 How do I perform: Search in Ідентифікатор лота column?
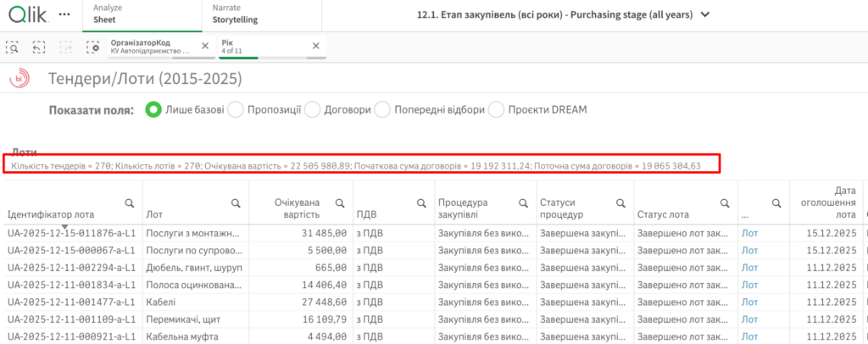pyautogui.click(x=130, y=203)
